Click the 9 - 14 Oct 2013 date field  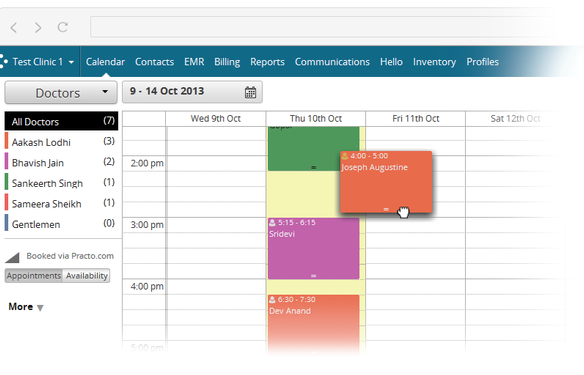click(192, 92)
